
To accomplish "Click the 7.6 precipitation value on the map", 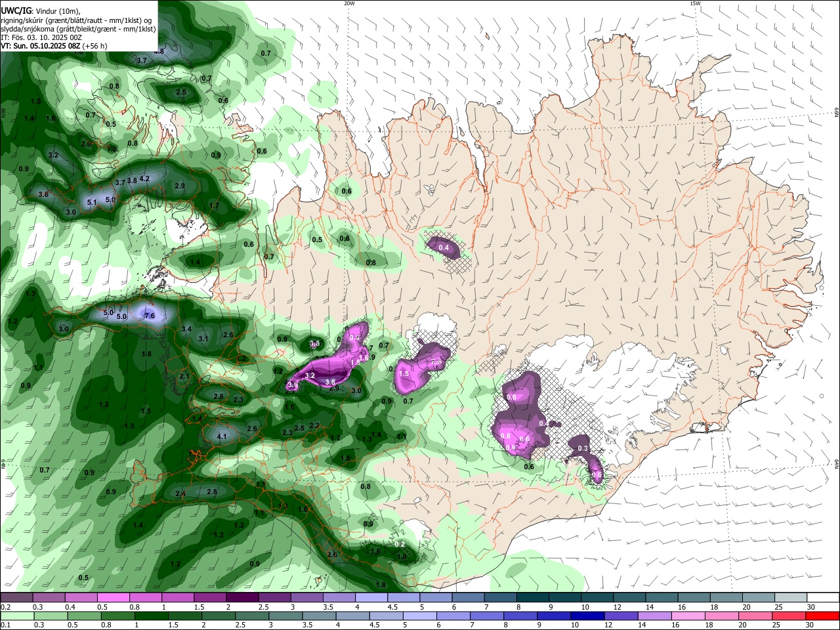I will pos(149,316).
